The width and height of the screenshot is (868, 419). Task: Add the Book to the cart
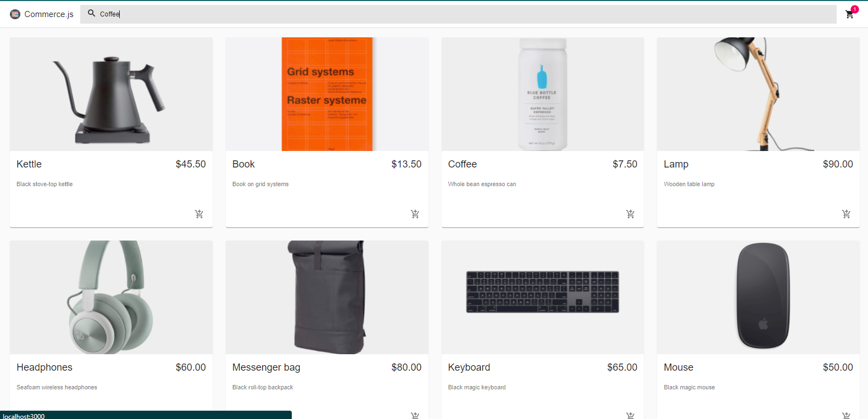click(x=415, y=214)
